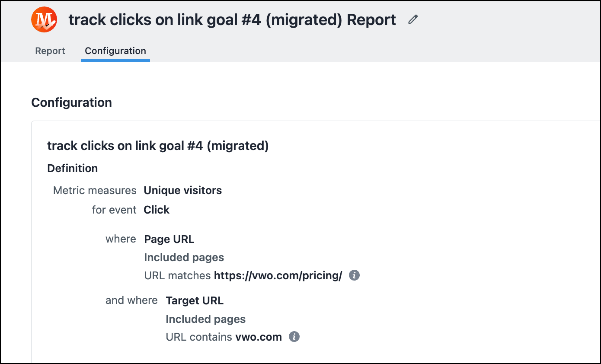The height and width of the screenshot is (364, 601).
Task: Select the Configuration tab
Action: [115, 51]
